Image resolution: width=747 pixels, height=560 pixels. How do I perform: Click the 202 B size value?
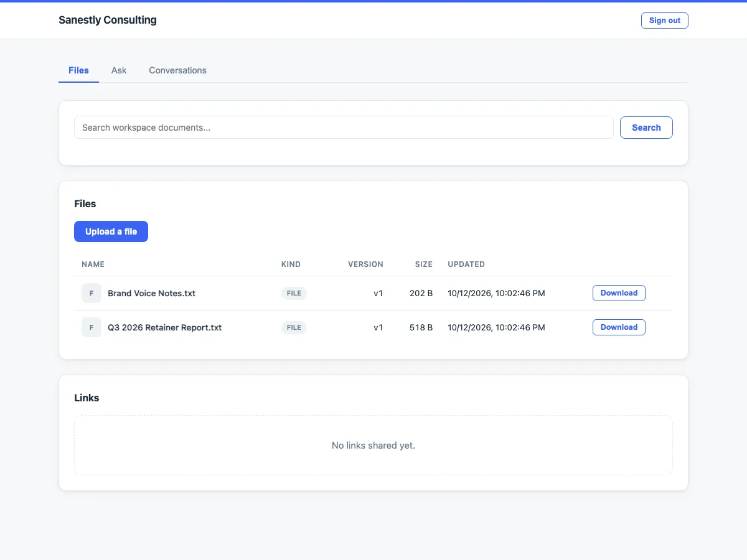(421, 293)
